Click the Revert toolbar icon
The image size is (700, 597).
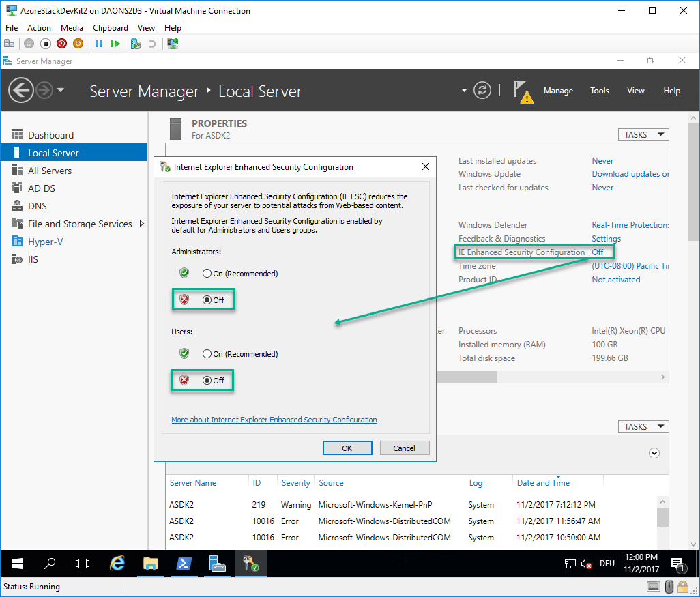point(152,44)
